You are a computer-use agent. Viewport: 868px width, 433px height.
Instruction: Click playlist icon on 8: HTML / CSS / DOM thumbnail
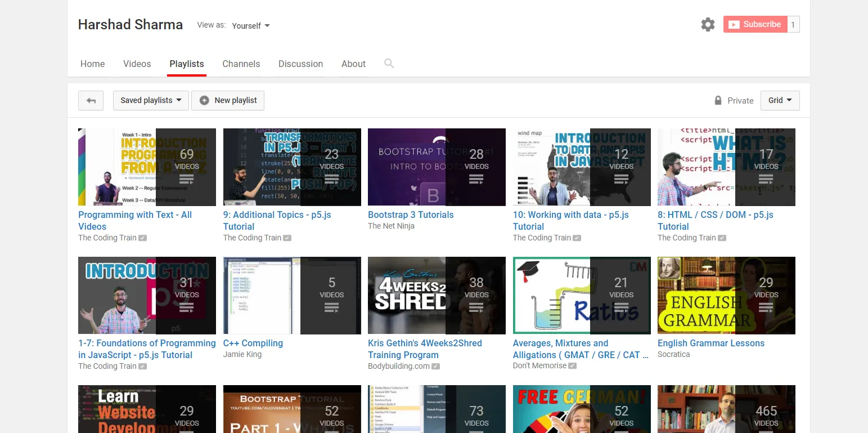(x=766, y=180)
